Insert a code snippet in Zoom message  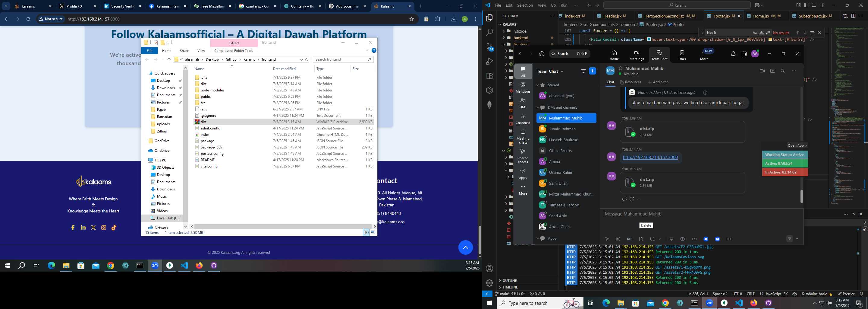(x=694, y=239)
